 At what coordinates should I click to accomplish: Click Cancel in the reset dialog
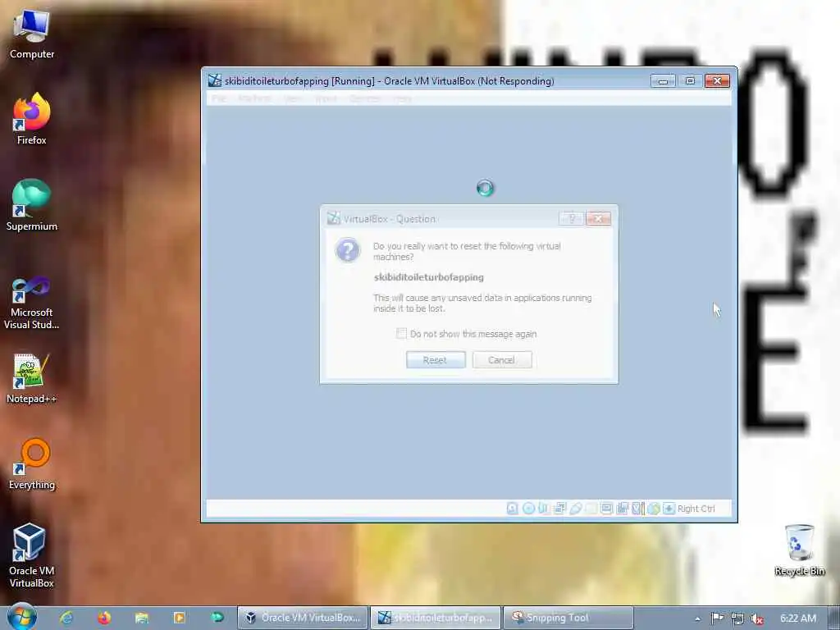[x=502, y=360]
